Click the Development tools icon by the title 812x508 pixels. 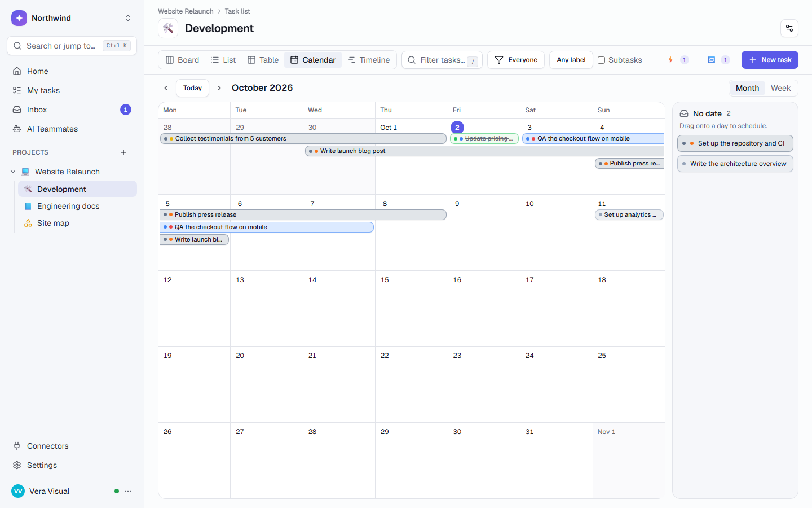click(x=168, y=28)
